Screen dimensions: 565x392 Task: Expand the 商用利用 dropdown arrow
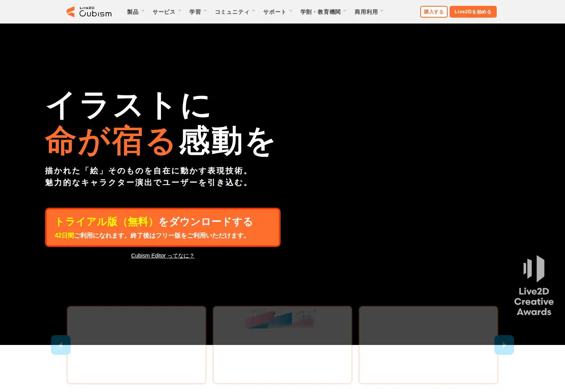coord(382,11)
